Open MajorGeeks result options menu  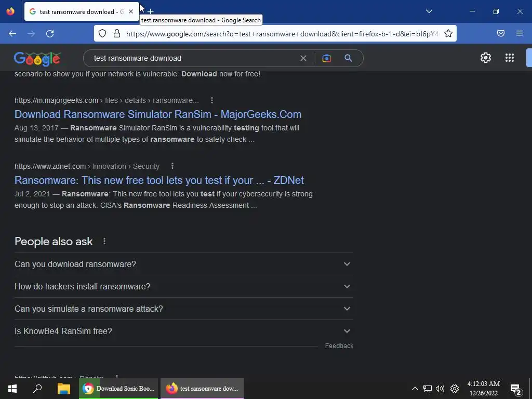(212, 100)
